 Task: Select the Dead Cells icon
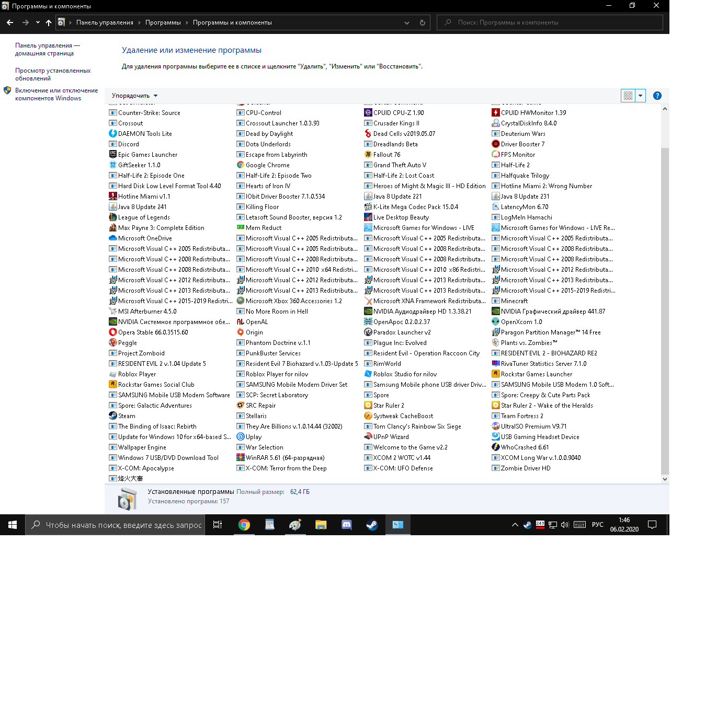368,134
